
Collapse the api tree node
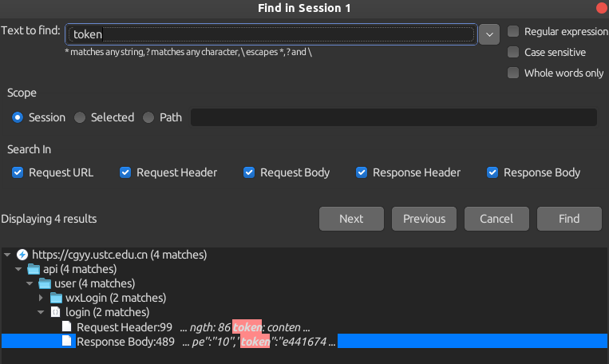(x=18, y=269)
